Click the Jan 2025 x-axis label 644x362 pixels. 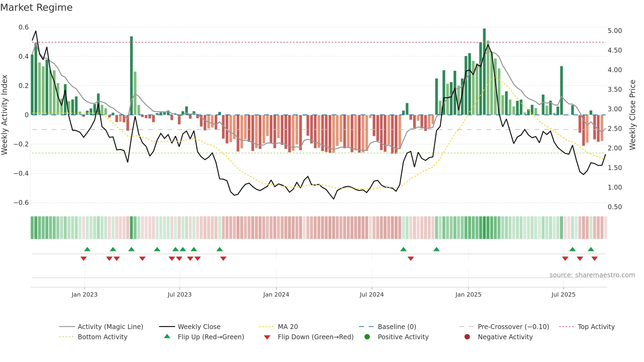click(x=468, y=295)
